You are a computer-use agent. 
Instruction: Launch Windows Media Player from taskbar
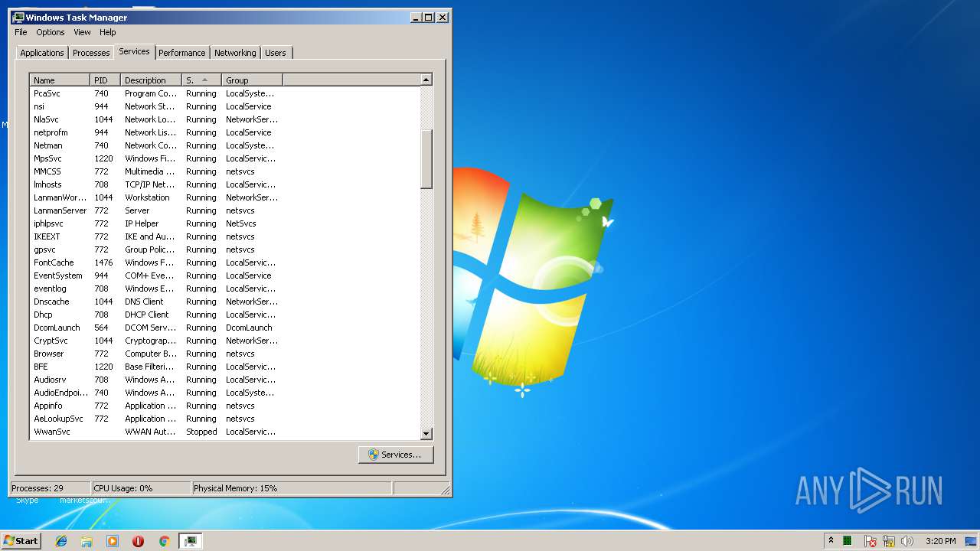(x=113, y=541)
